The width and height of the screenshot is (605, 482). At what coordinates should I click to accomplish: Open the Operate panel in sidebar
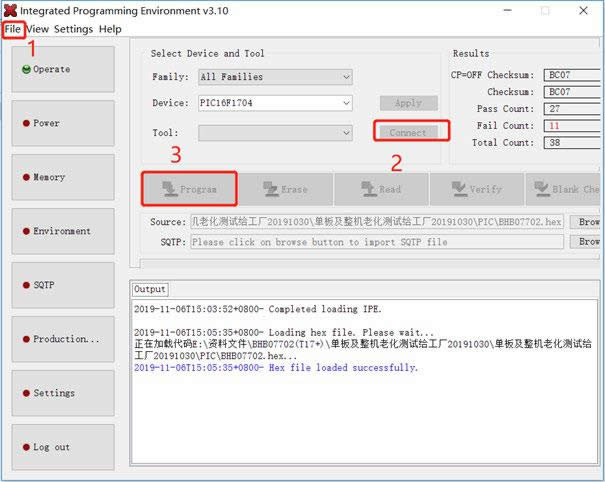click(62, 69)
